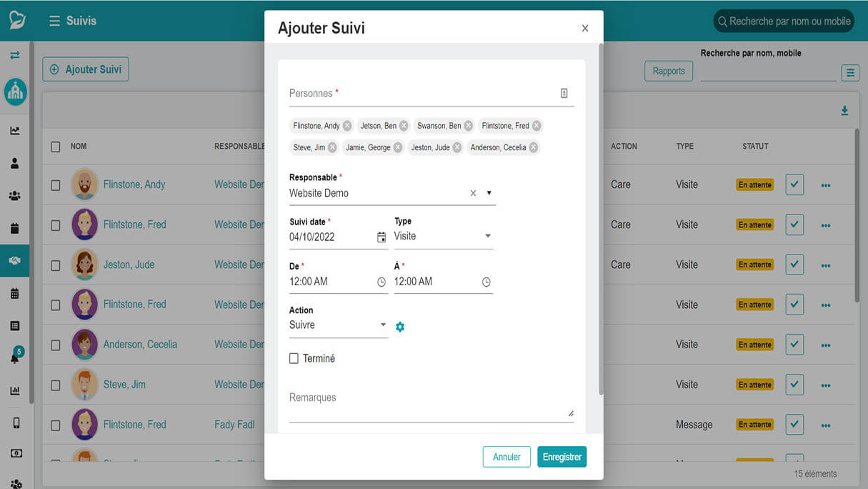Click the list view icon next to Rapports
868x489 pixels.
click(849, 72)
